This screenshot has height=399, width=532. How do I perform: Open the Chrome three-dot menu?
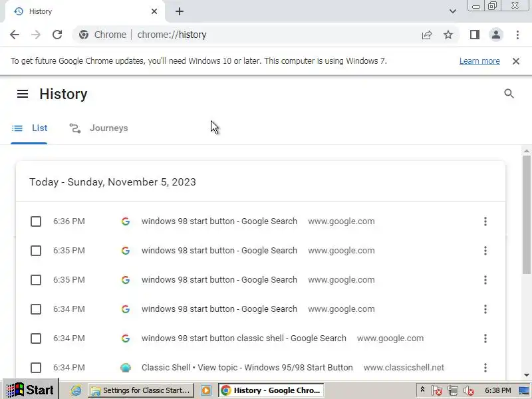[517, 35]
